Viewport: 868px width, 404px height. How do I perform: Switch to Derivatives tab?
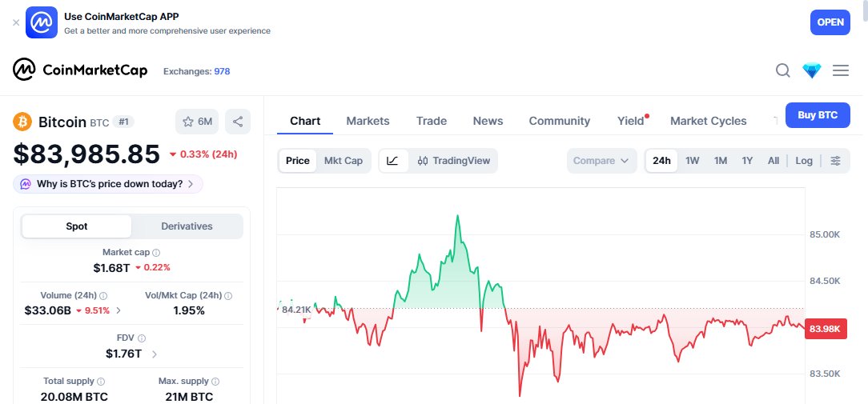(187, 226)
